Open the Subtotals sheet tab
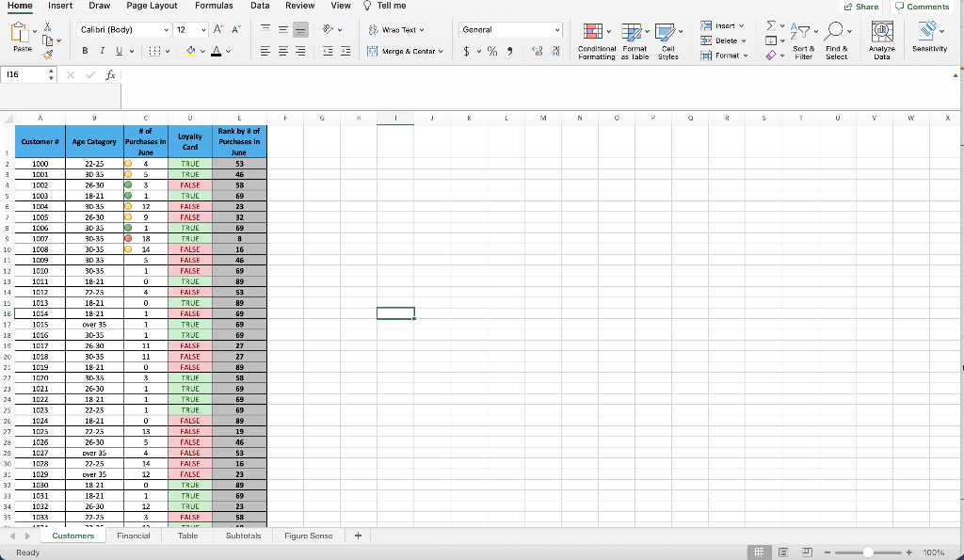964x560 pixels. point(244,536)
